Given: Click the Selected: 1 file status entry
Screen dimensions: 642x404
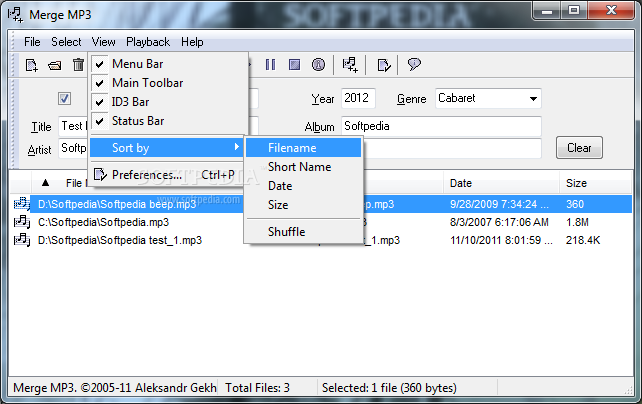Looking at the screenshot, I should click(x=389, y=388).
